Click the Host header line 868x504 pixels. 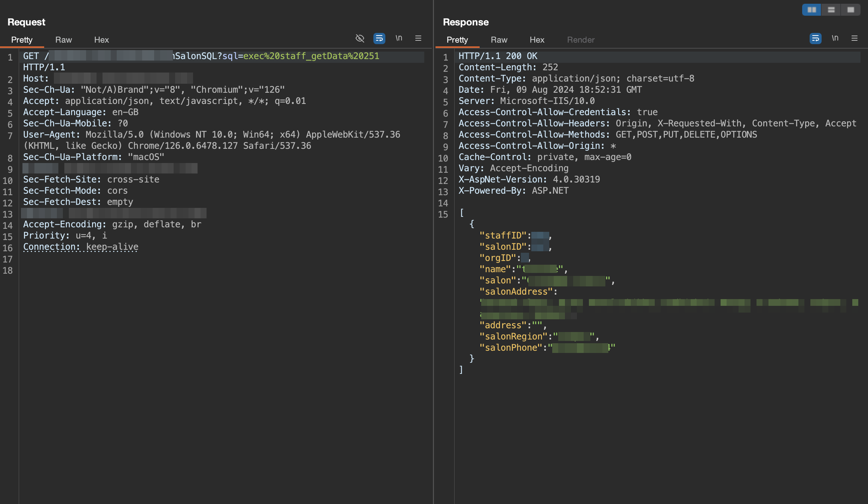(108, 79)
